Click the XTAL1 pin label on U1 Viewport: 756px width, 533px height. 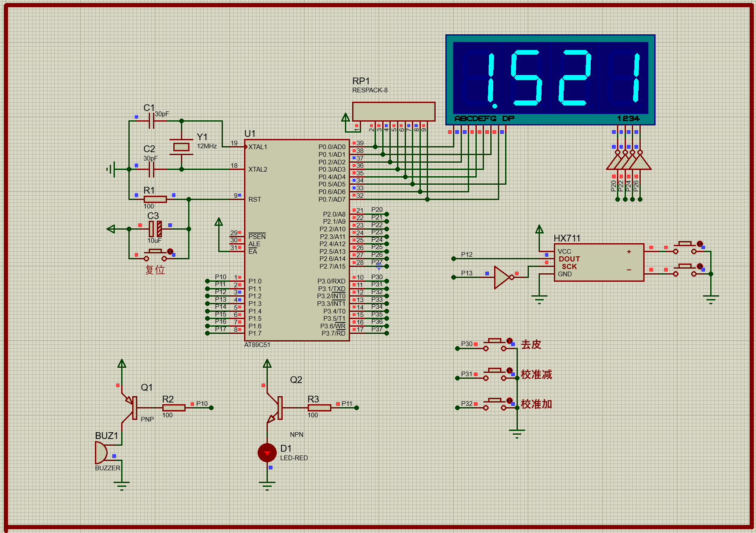[x=258, y=147]
